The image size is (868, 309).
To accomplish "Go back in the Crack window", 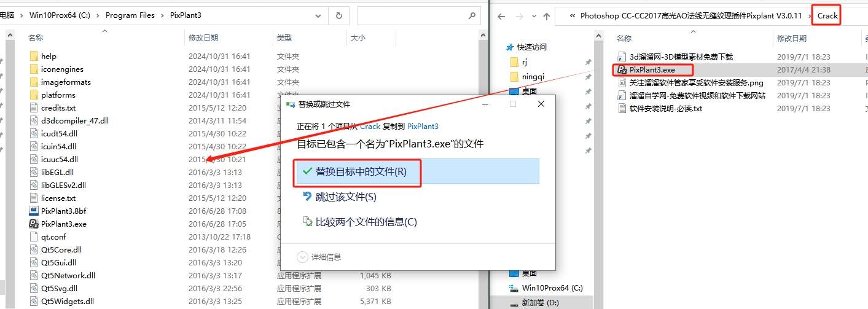I will [x=501, y=16].
